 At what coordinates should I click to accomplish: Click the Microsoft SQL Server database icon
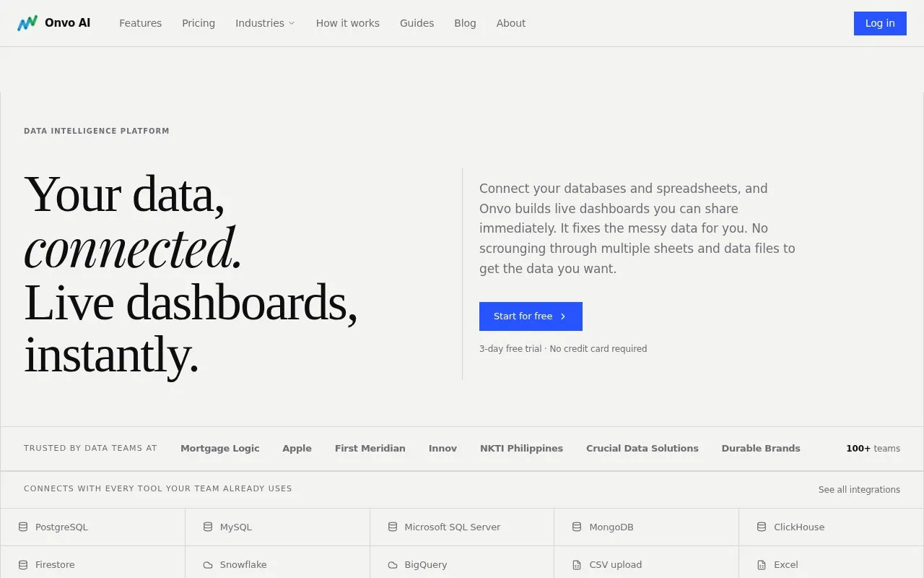[x=393, y=527]
